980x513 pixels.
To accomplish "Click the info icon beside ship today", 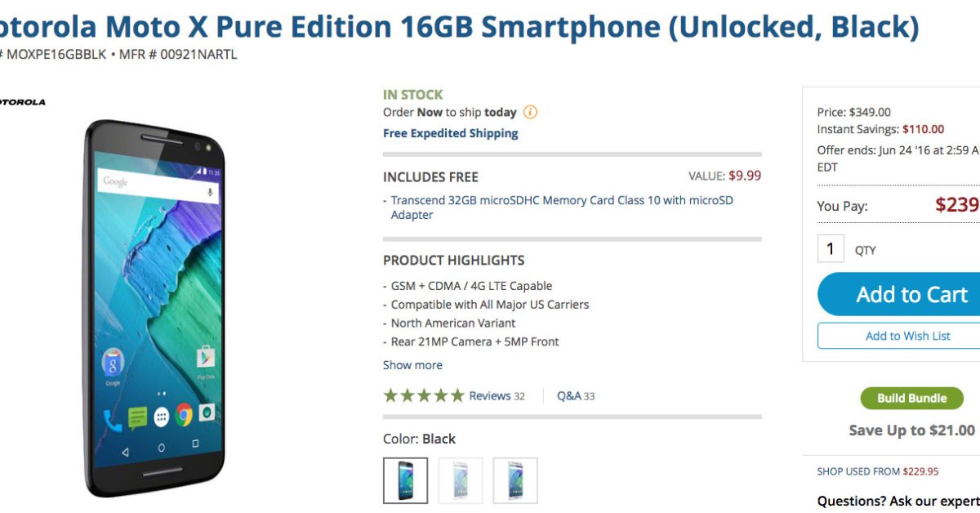I will click(531, 113).
